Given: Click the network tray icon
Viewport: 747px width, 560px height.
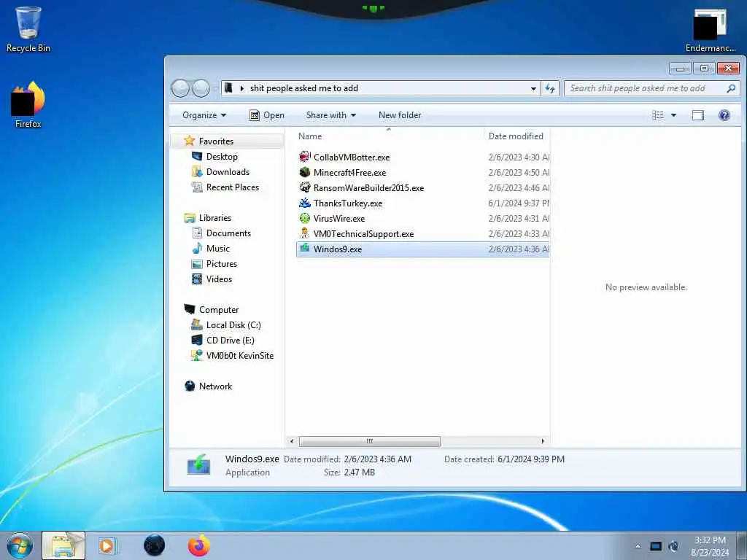Looking at the screenshot, I should pos(656,546).
